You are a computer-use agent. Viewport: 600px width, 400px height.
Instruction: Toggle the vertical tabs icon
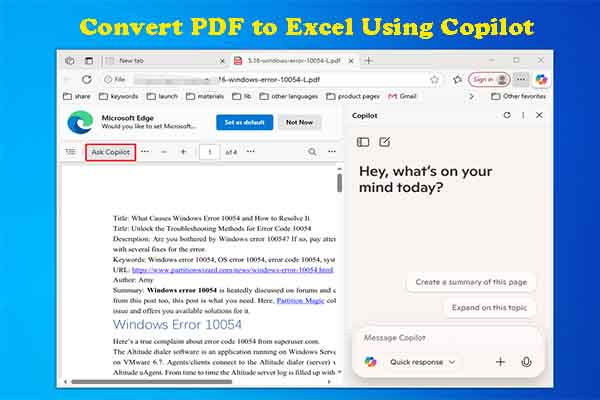tap(89, 60)
